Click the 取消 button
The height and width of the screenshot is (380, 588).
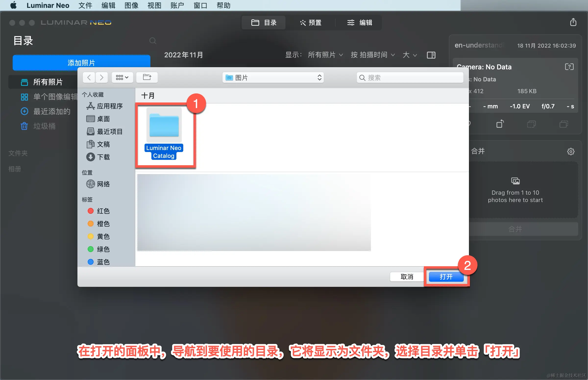click(x=406, y=277)
